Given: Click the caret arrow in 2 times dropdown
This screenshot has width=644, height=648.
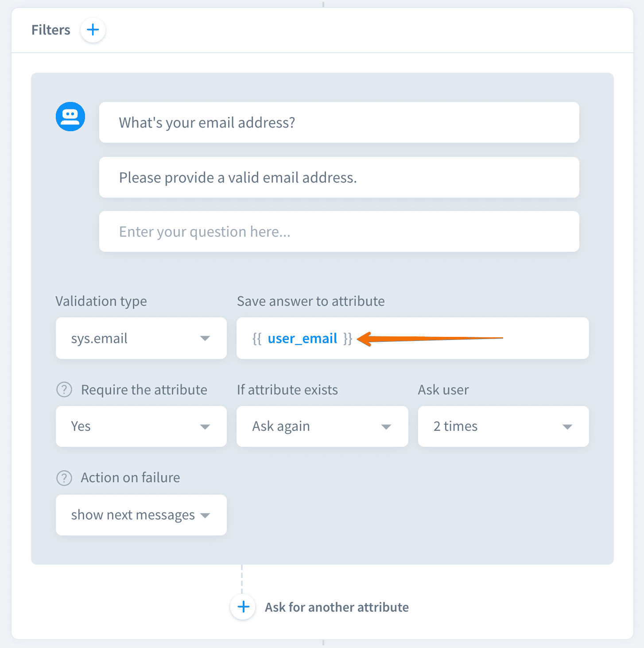Looking at the screenshot, I should 567,427.
